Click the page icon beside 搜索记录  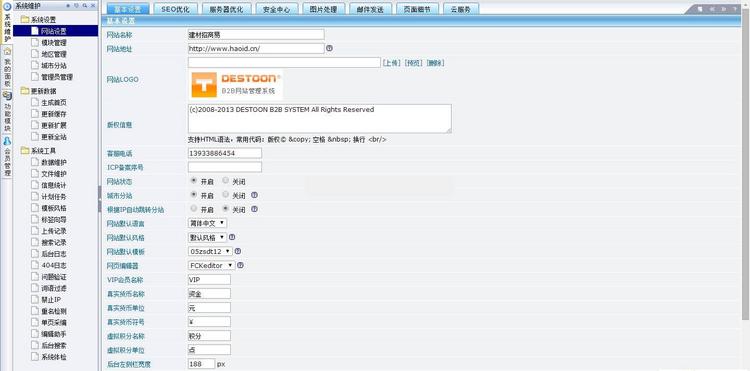tap(34, 242)
